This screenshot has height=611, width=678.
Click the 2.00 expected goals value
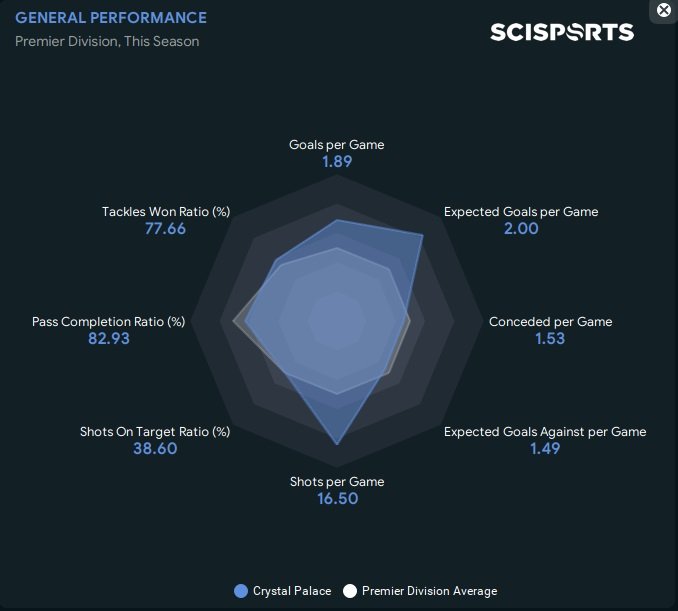tap(521, 229)
